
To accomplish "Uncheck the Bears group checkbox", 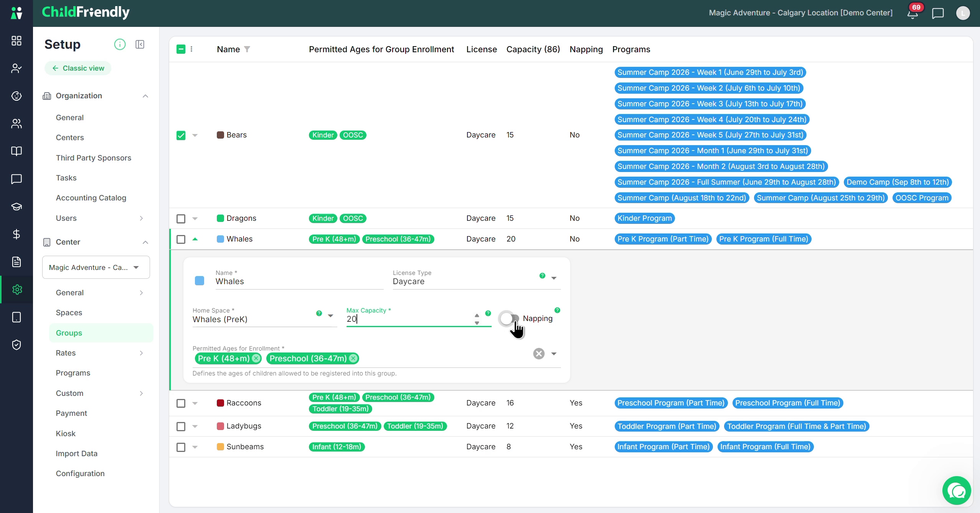I will [x=181, y=135].
